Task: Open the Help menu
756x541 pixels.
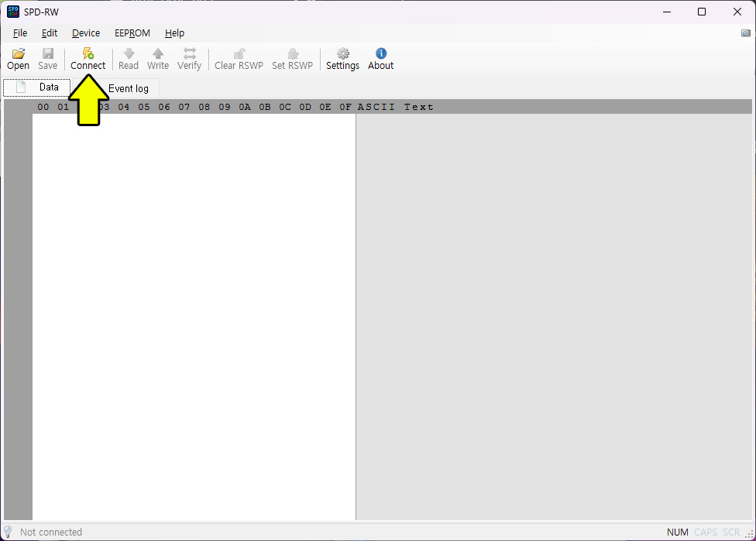Action: pyautogui.click(x=174, y=33)
